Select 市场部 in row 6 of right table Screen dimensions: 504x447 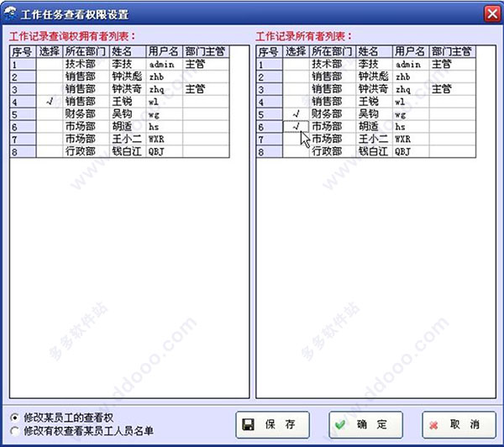333,127
